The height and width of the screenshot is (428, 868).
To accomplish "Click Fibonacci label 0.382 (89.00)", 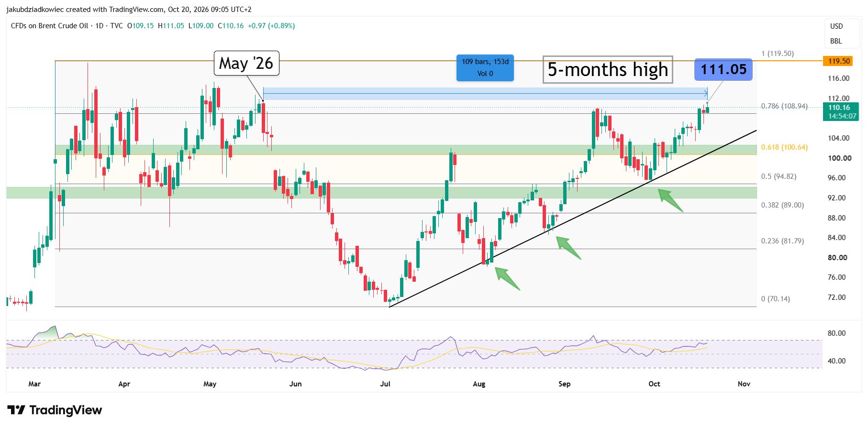I will (782, 205).
